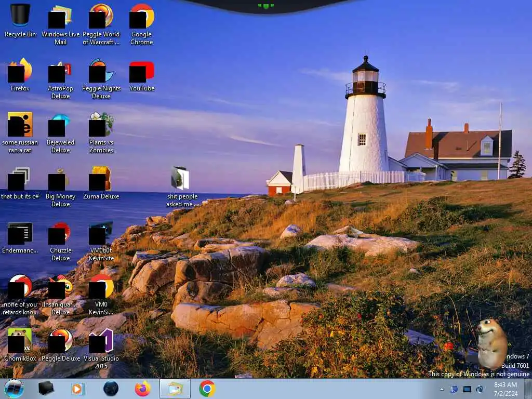Open the clock showing 8:43 AM

[x=506, y=389]
